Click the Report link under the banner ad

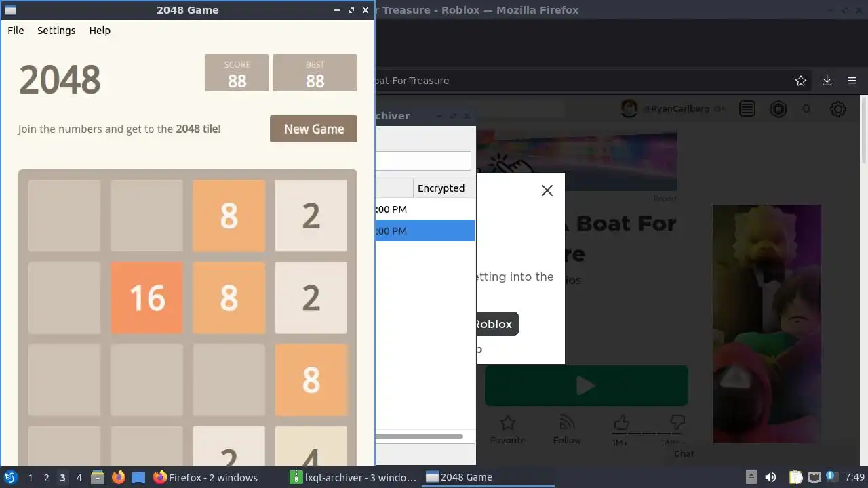click(665, 199)
